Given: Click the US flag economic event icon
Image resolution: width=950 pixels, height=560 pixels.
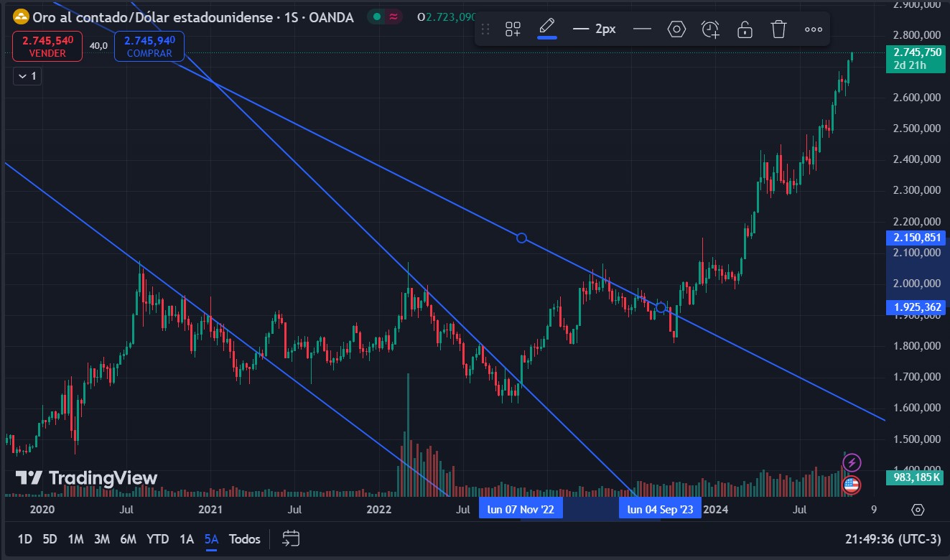Looking at the screenshot, I should pos(851,485).
